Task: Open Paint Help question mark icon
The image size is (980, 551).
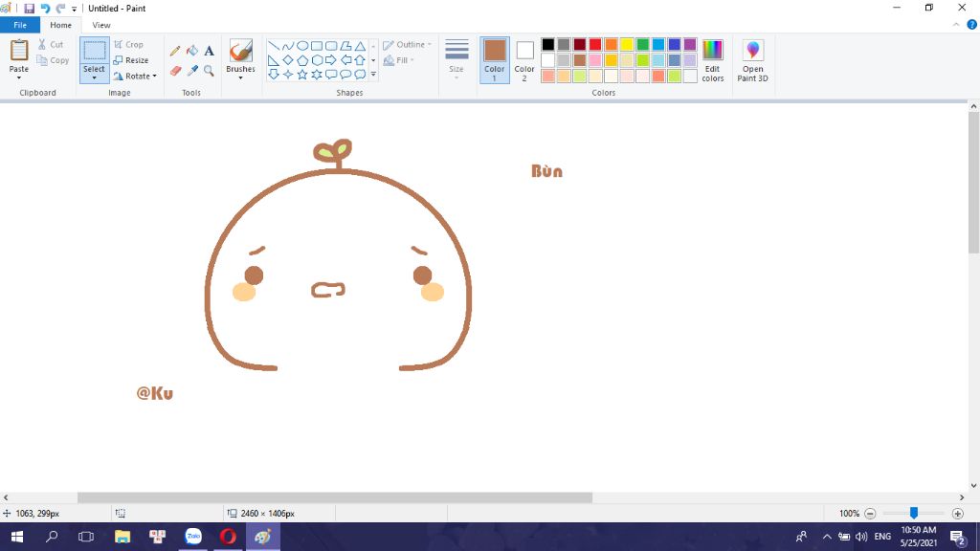Action: 972,25
